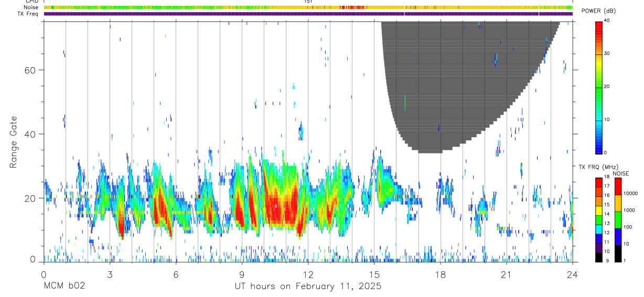Image resolution: width=644 pixels, height=297 pixels.
Task: Click "UT hours on February 11, 2025" label
Action: pyautogui.click(x=308, y=287)
